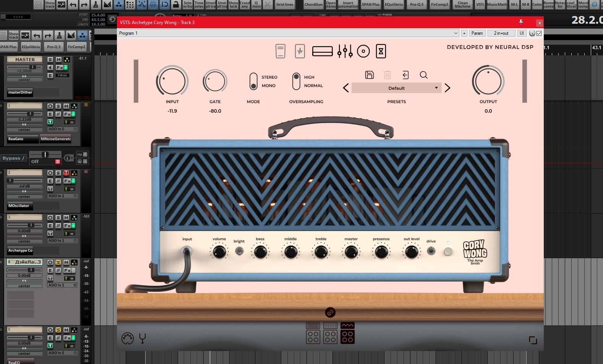Click the Param button
The image size is (603, 364).
[x=477, y=33]
